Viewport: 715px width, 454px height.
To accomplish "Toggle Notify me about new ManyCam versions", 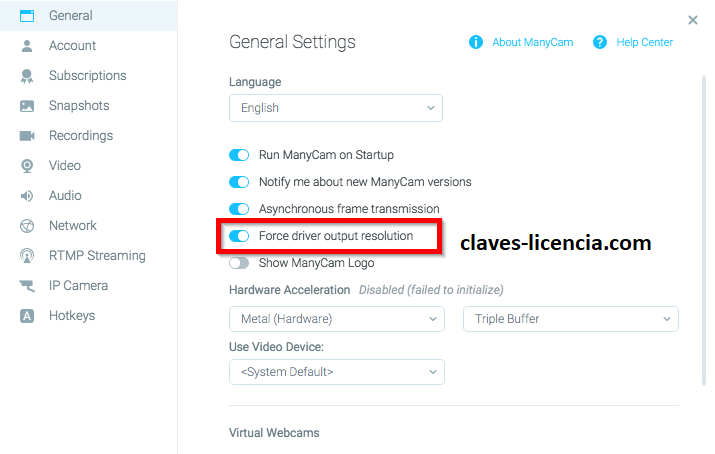I will 239,182.
